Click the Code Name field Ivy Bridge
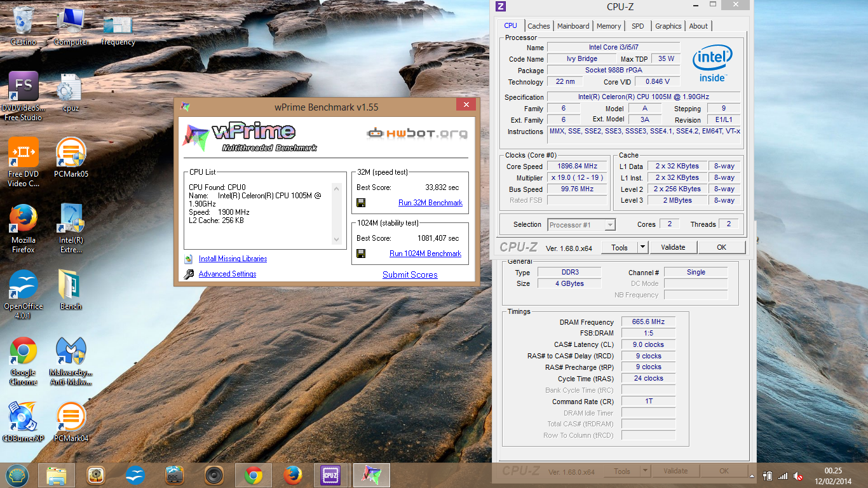This screenshot has height=488, width=868. tap(582, 58)
